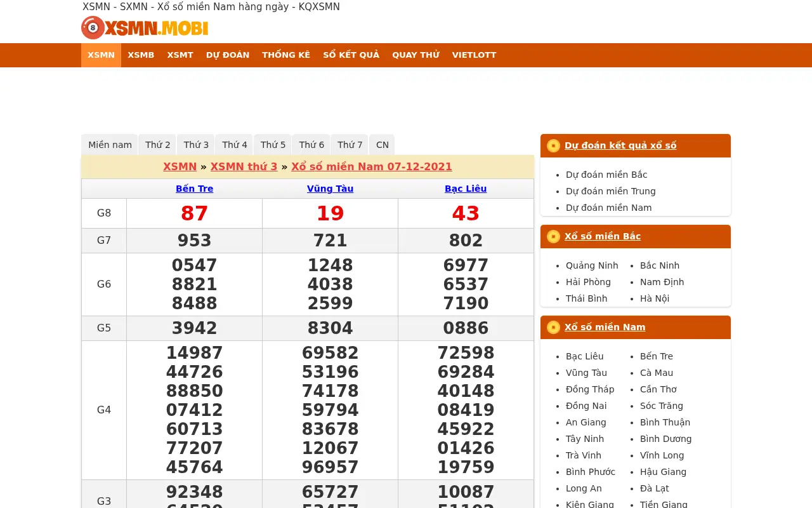Click Dự đoán miền Nam link
This screenshot has width=812, height=508.
click(609, 208)
